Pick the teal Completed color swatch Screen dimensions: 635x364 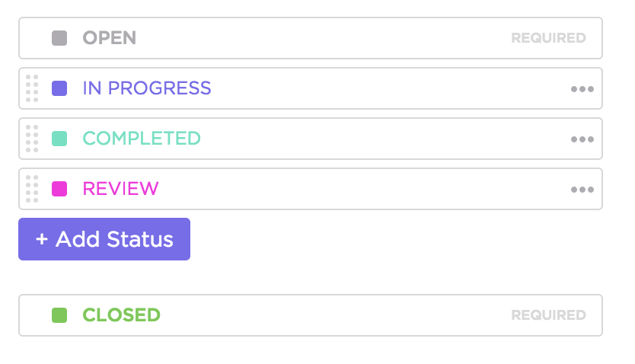[x=59, y=139]
